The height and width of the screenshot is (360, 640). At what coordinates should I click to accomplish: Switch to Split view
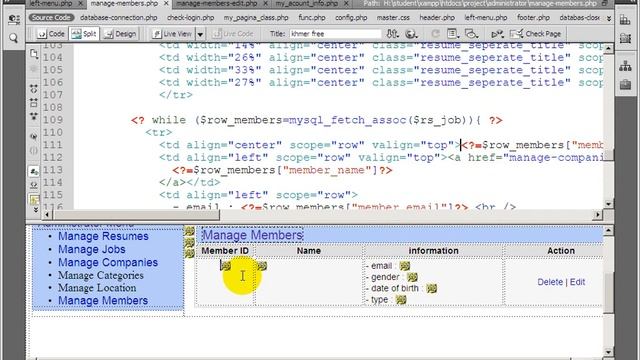pos(84,34)
